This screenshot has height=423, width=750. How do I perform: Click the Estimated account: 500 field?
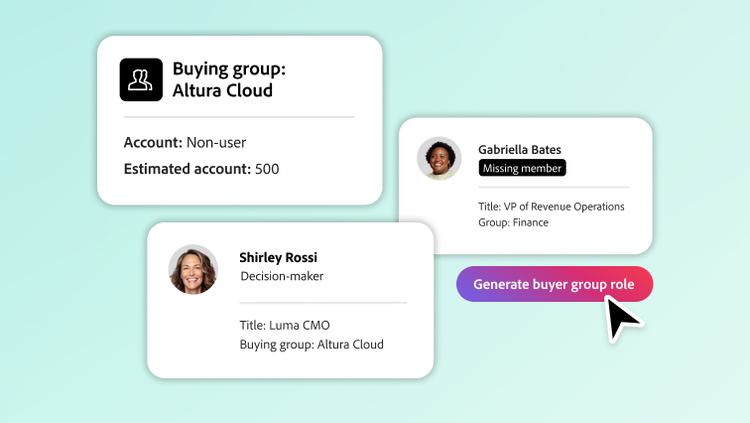click(x=201, y=168)
